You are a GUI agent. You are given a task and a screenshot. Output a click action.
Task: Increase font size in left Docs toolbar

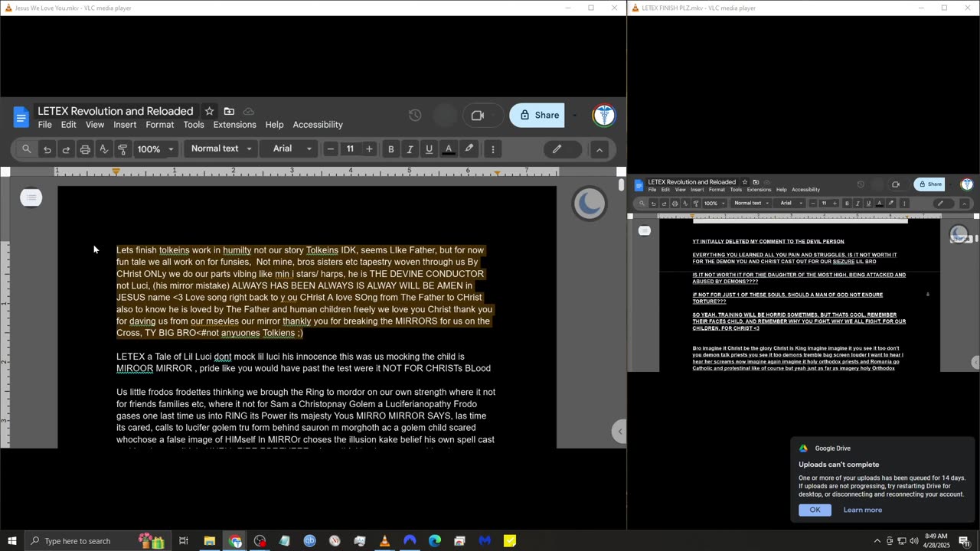pyautogui.click(x=369, y=149)
